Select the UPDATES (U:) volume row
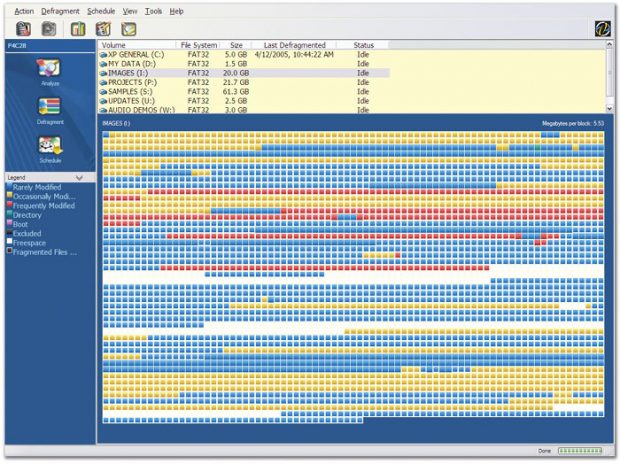This screenshot has width=620, height=464. point(244,101)
